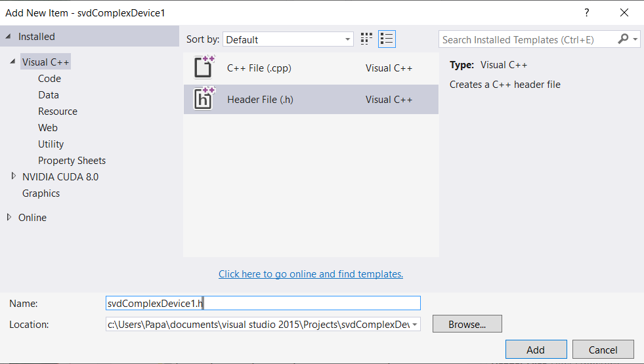Click the C++ File (.cpp) template icon
This screenshot has height=364, width=644.
204,68
